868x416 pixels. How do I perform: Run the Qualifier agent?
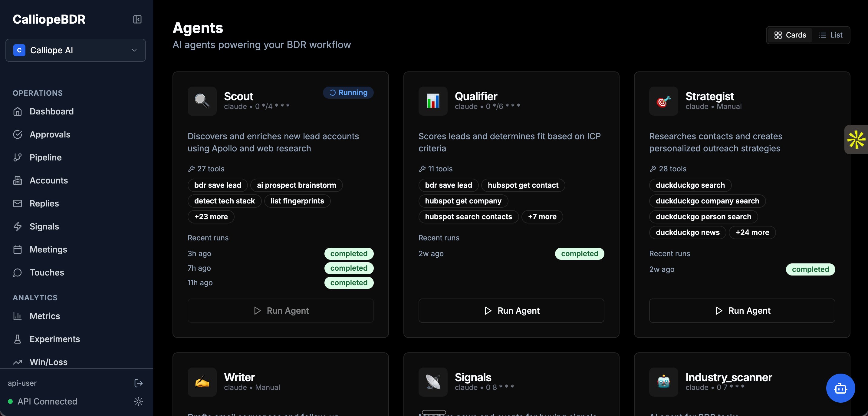click(x=511, y=310)
